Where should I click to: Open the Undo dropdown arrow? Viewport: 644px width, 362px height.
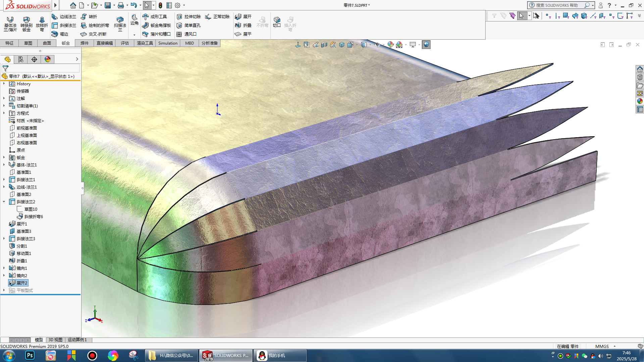coord(140,5)
